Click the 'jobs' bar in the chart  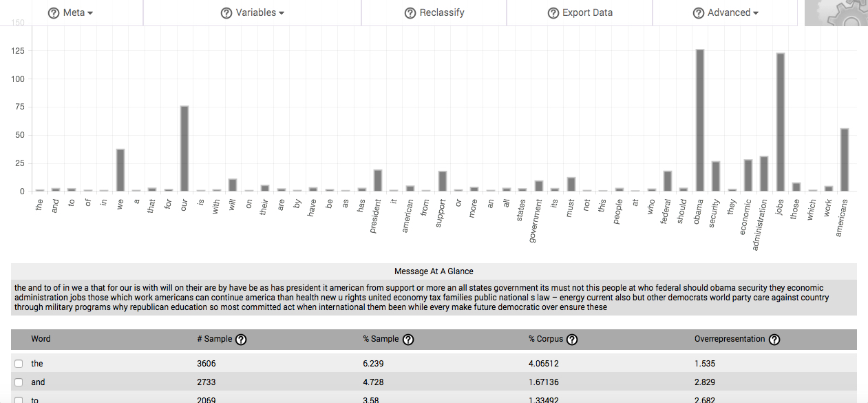point(781,123)
